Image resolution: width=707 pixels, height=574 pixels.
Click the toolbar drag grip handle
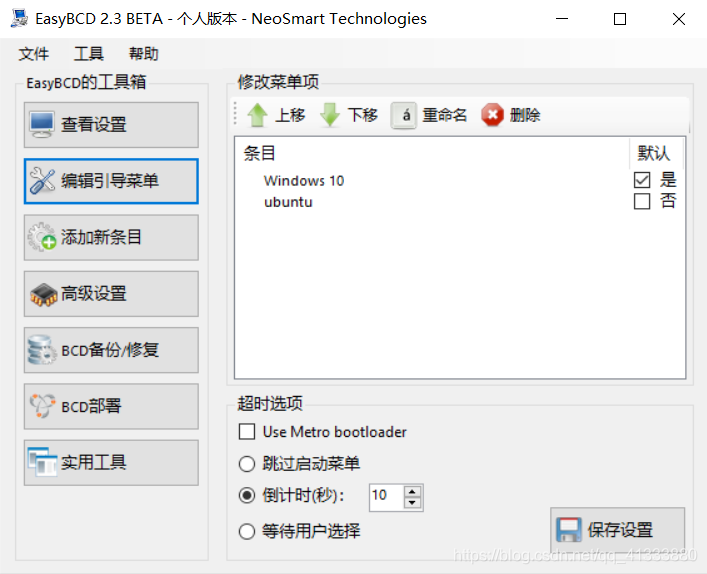pyautogui.click(x=235, y=114)
